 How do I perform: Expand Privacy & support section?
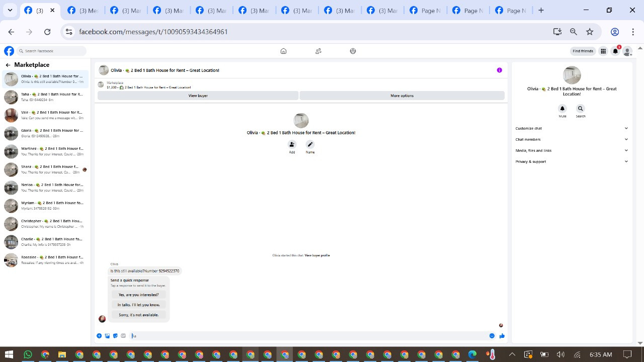tap(572, 161)
